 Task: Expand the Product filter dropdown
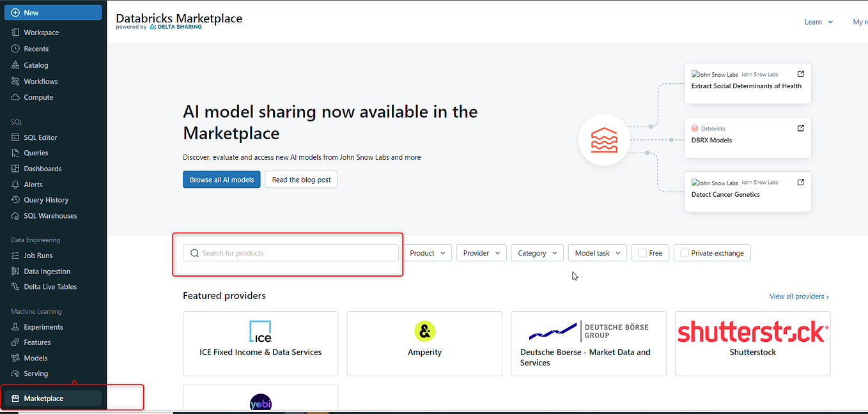pyautogui.click(x=428, y=253)
